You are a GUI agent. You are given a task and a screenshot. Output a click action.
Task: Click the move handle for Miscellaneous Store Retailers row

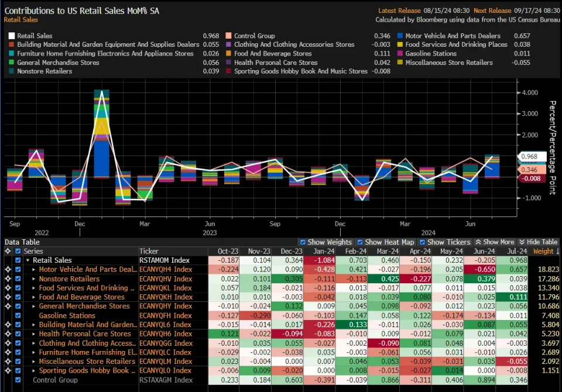pyautogui.click(x=8, y=361)
